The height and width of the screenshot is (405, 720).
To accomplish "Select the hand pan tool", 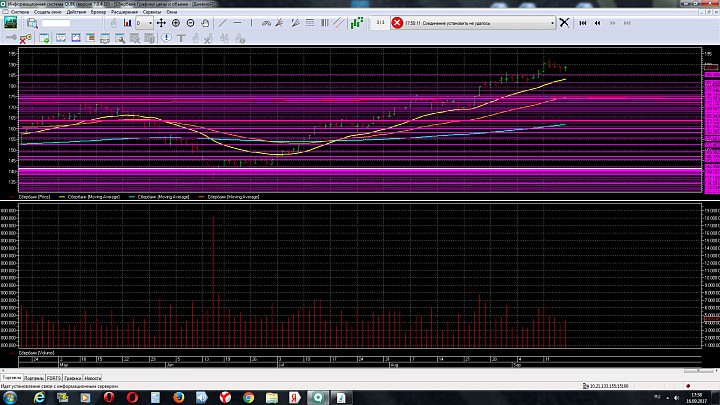I will point(205,23).
